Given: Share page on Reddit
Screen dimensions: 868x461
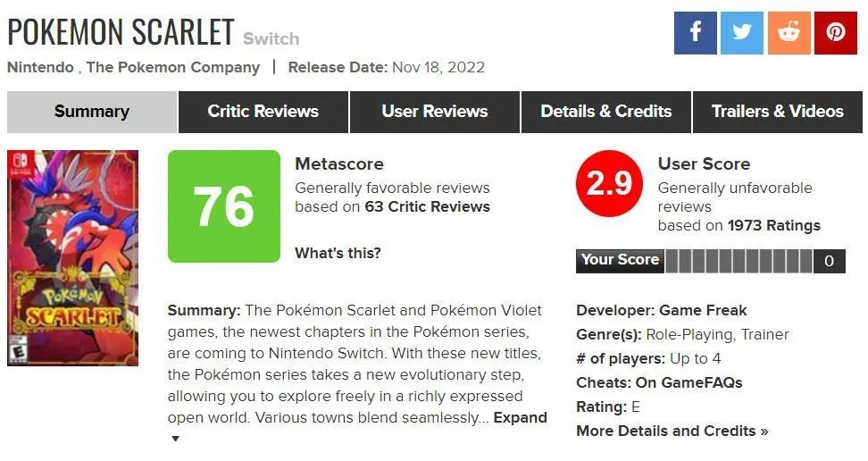Looking at the screenshot, I should click(x=789, y=33).
